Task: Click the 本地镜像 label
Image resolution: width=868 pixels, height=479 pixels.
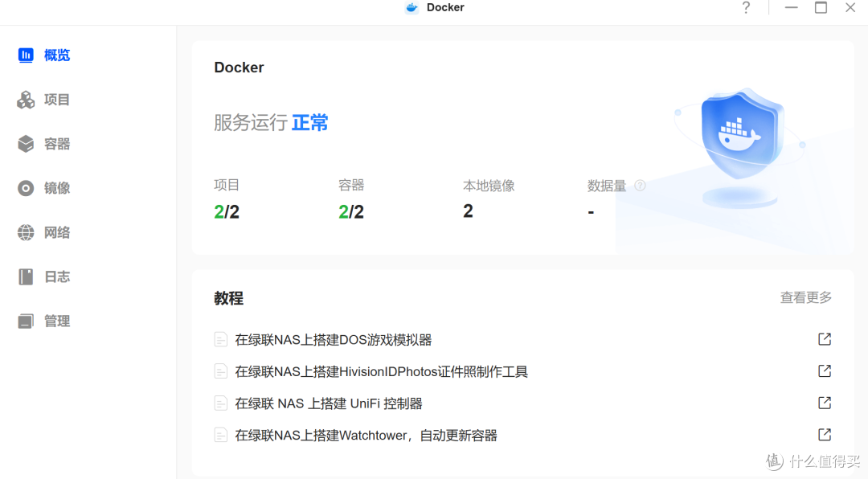Action: (489, 186)
